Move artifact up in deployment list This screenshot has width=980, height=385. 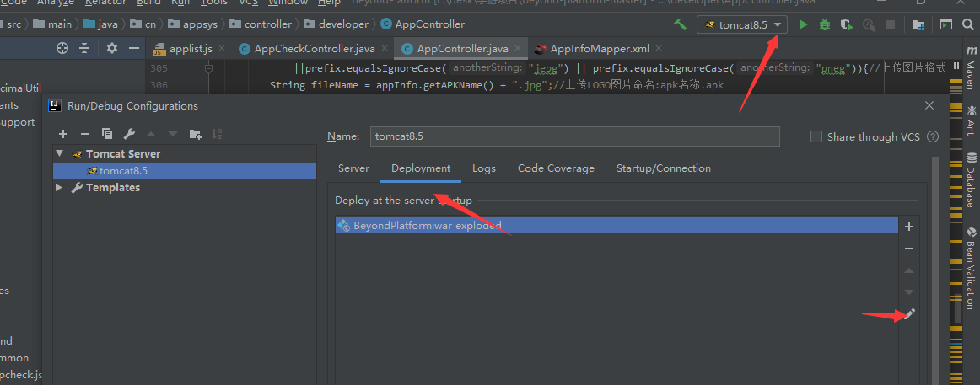click(909, 270)
